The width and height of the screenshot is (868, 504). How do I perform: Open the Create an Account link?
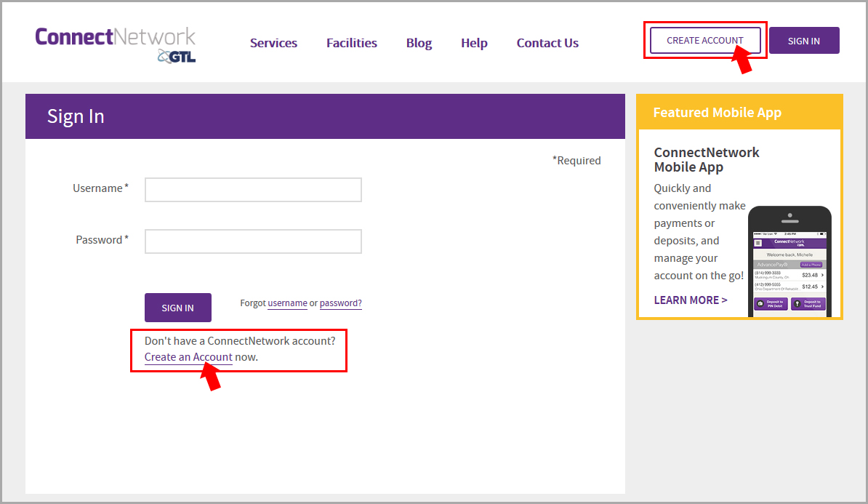click(188, 357)
